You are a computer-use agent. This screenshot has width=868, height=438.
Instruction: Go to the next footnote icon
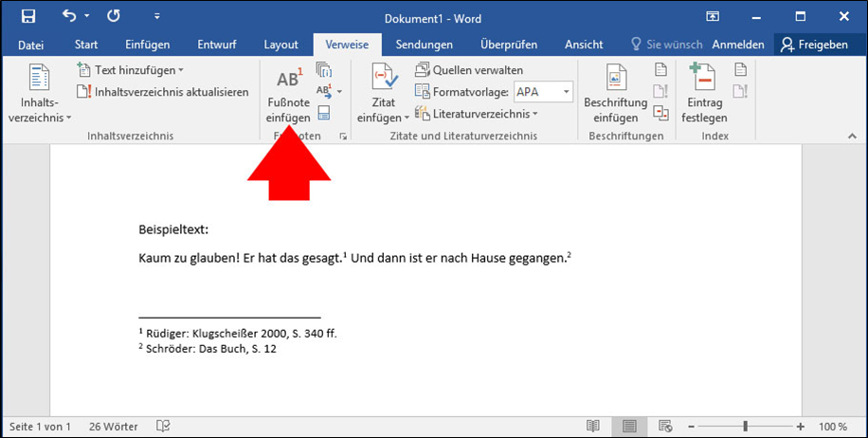pyautogui.click(x=324, y=91)
